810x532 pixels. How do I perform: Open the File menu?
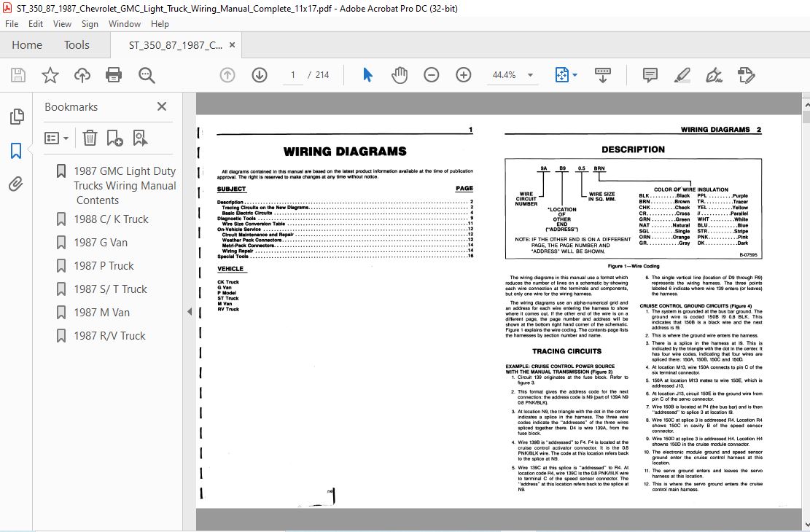(12, 24)
